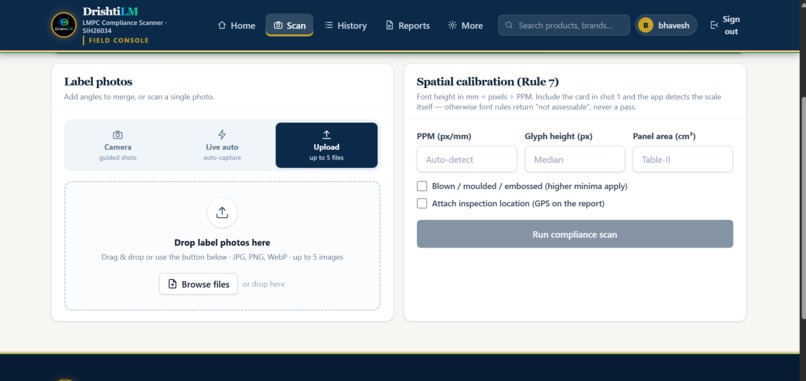The width and height of the screenshot is (806, 381).
Task: Click the user avatar letter B
Action: tap(645, 25)
